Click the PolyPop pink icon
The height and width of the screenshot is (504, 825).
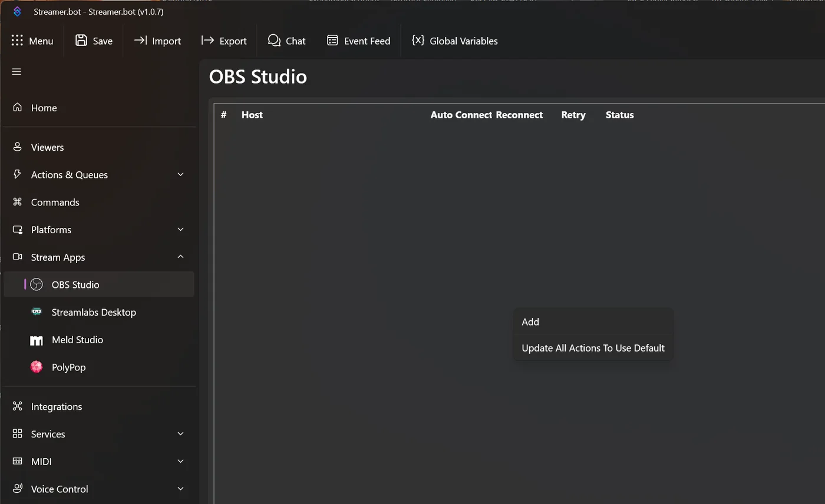coord(37,367)
